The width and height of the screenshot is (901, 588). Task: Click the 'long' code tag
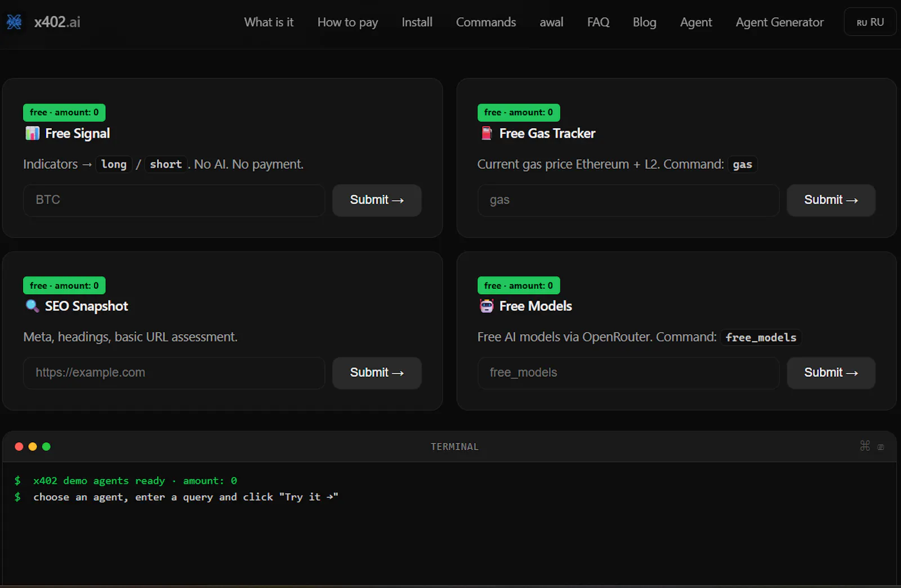(114, 164)
